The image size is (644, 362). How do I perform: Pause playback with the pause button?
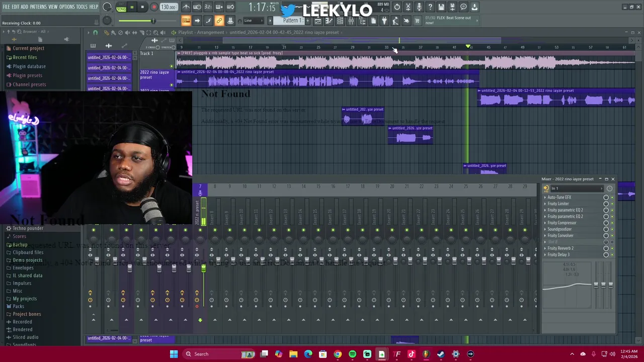132,7
